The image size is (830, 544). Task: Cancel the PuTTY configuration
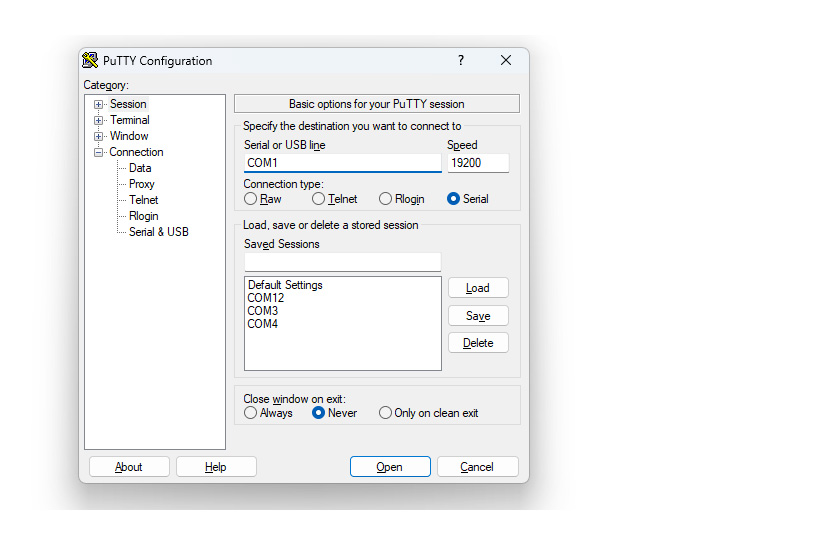(x=477, y=467)
